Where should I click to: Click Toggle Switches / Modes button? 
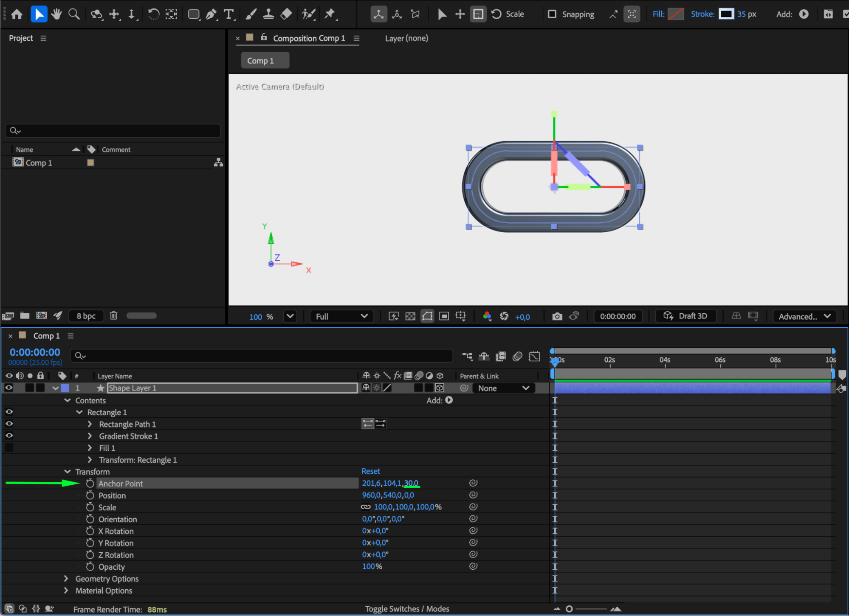click(407, 609)
